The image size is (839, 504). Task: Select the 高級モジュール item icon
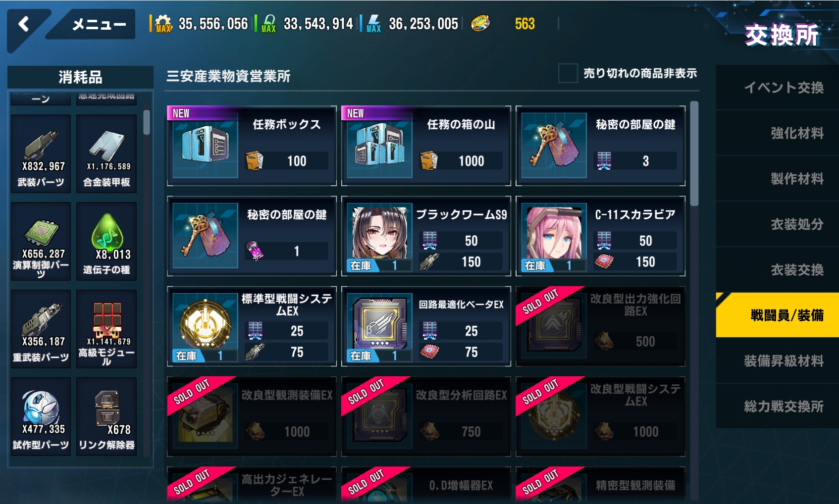click(106, 318)
